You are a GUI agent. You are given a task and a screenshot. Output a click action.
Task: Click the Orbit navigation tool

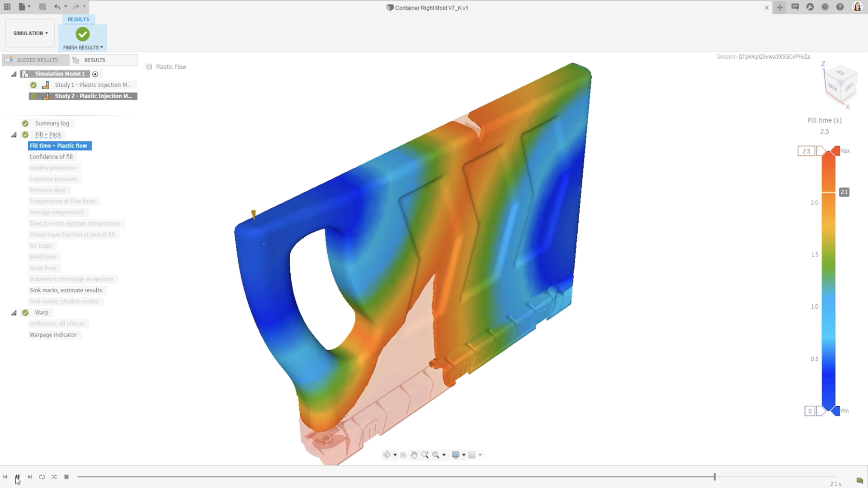pyautogui.click(x=387, y=455)
